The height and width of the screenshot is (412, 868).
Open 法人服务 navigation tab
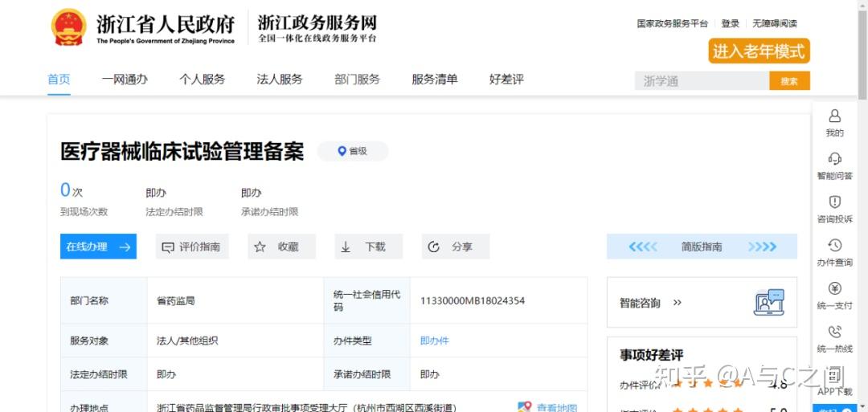pyautogui.click(x=280, y=80)
